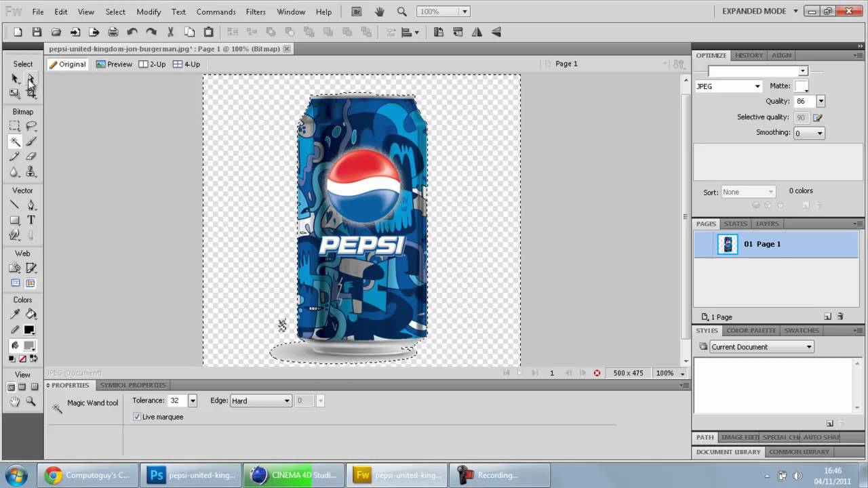Choose the Marquee selection tool
The image size is (868, 488).
tap(14, 126)
